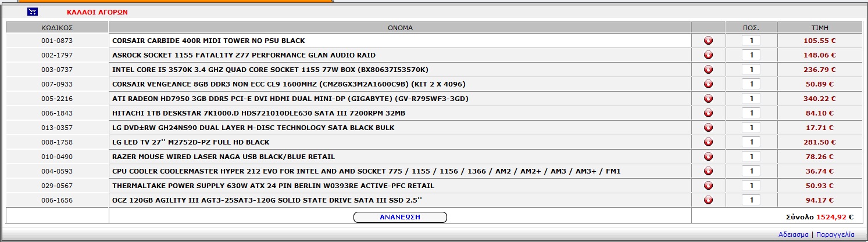Click product code 002-1797

[57, 55]
